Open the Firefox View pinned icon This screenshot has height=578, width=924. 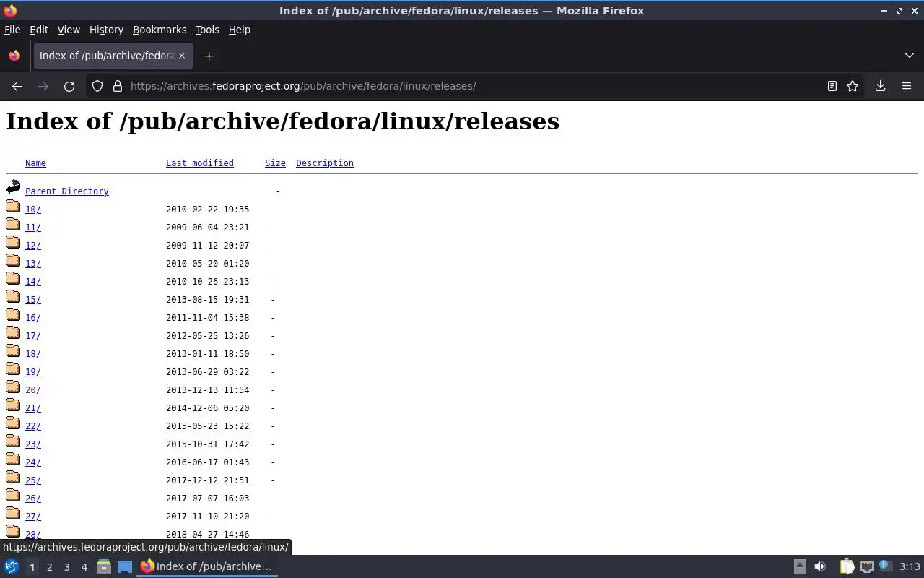14,56
